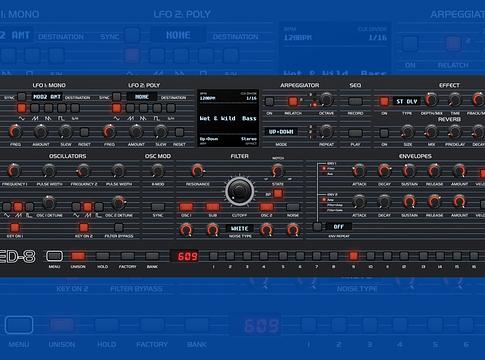Click the sequencer PLAY button
485x360 pixels.
(355, 133)
